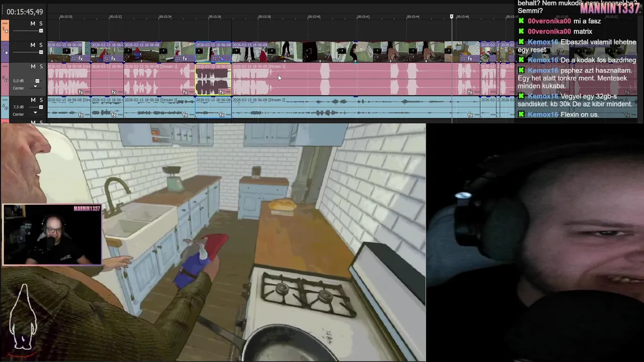Open pan/crop on the blue-selected video clip
The image size is (644, 362).
coord(214,59)
